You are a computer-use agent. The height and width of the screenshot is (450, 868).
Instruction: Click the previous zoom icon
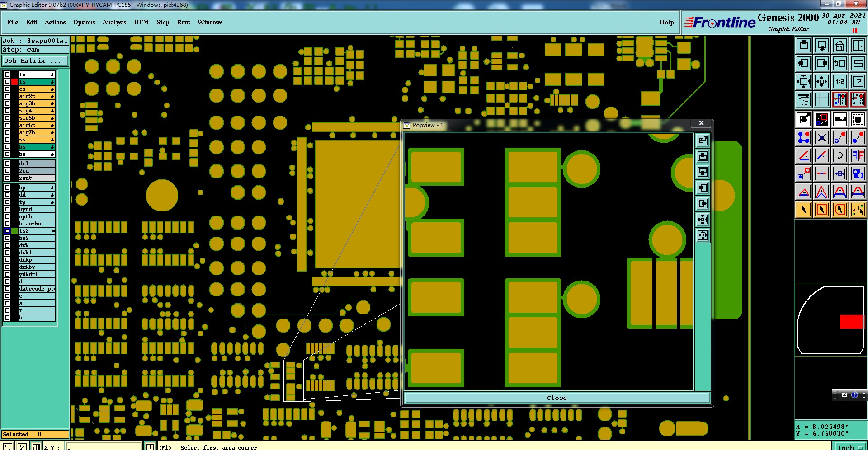tap(840, 63)
